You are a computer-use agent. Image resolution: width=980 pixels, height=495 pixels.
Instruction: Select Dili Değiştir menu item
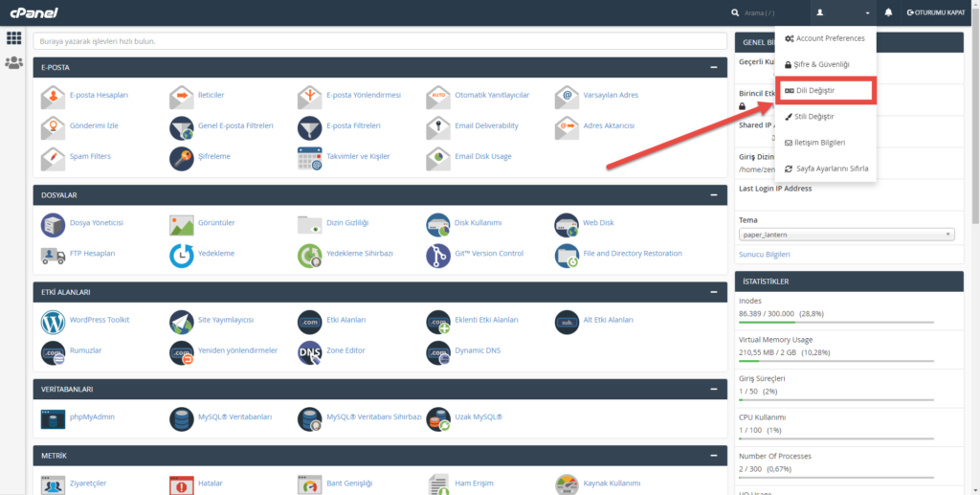pyautogui.click(x=825, y=91)
